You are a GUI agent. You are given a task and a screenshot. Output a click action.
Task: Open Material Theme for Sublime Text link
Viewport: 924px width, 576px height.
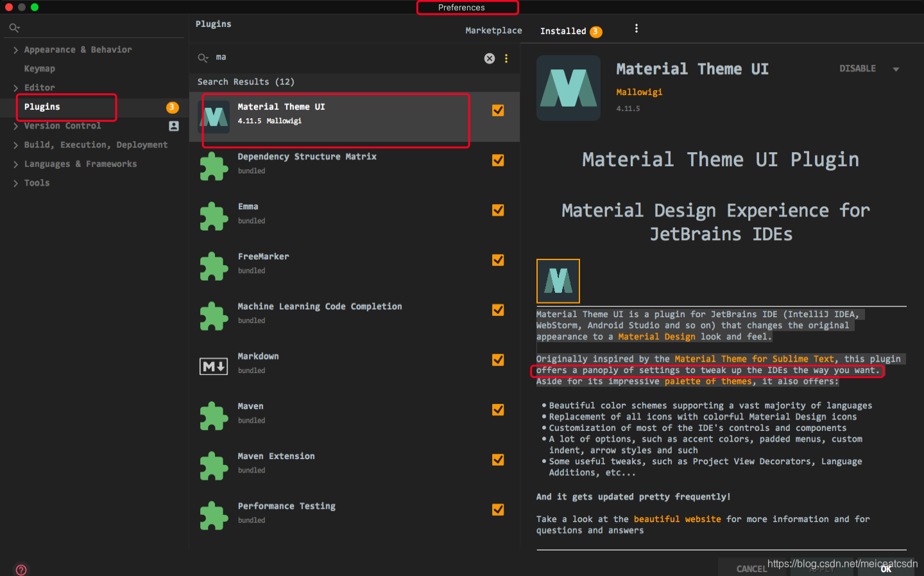tap(755, 360)
